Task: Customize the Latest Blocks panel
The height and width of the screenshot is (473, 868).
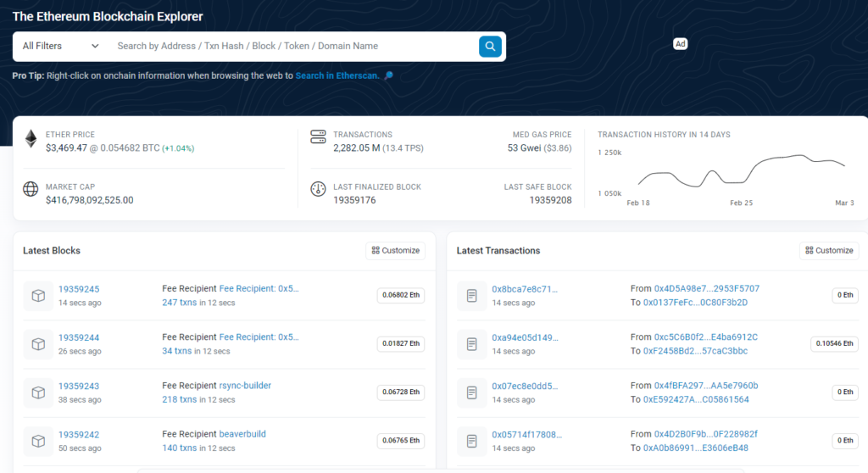Action: coord(395,250)
